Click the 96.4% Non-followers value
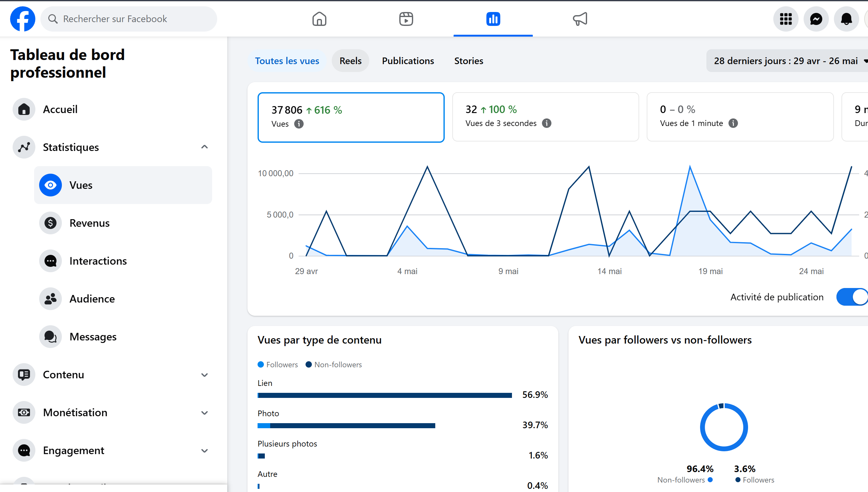Screen dimensions: 868x492 (700, 469)
